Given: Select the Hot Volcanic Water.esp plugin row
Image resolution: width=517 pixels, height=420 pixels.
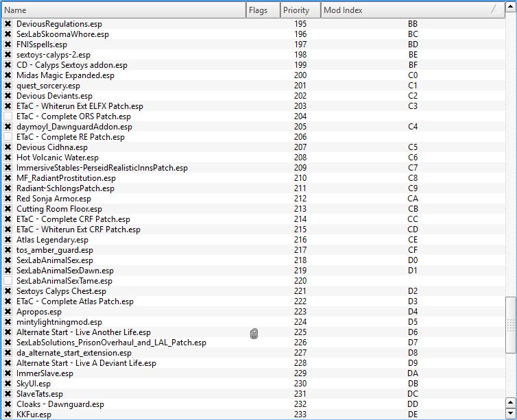Looking at the screenshot, I should (x=58, y=158).
